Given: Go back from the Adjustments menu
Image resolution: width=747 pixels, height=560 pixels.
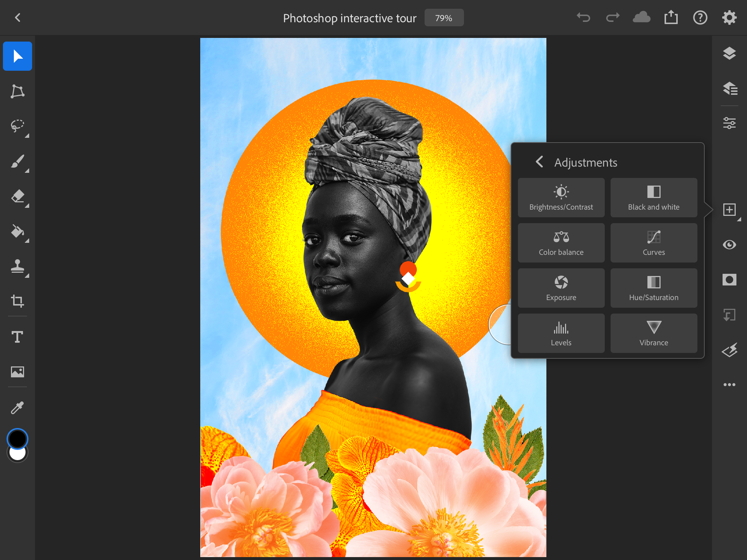Looking at the screenshot, I should point(539,162).
